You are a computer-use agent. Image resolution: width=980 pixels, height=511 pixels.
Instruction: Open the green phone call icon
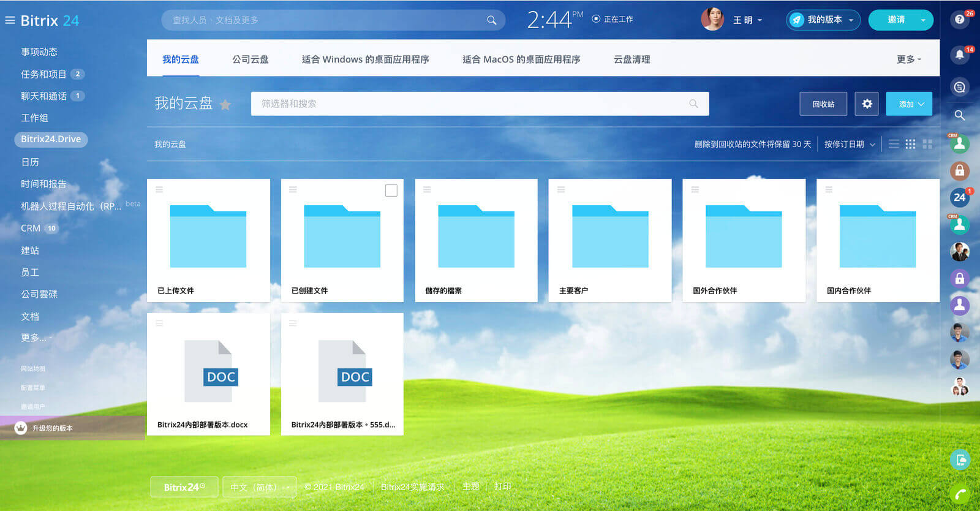click(x=960, y=494)
